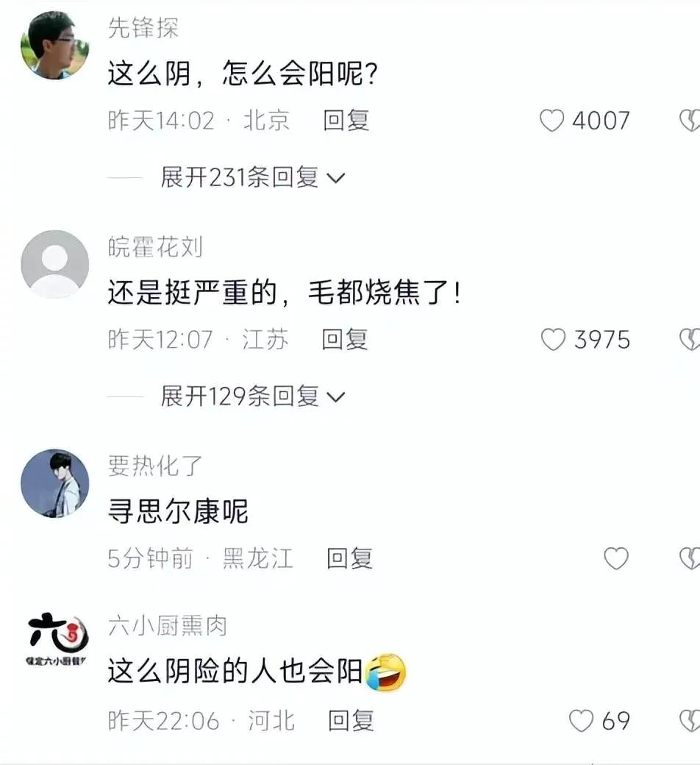Like the comment by 先锋探
The image size is (700, 765).
551,121
